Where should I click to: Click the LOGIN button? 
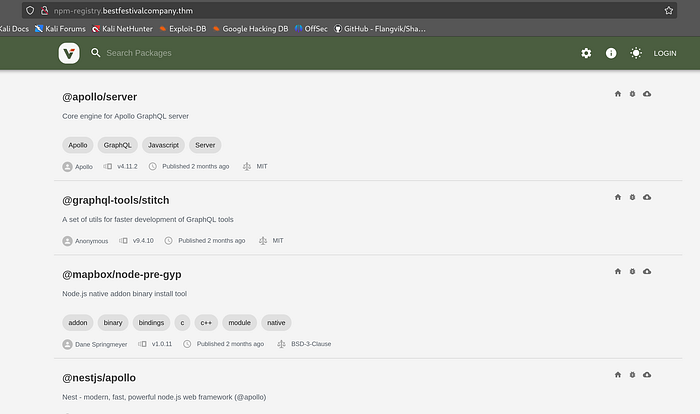665,53
